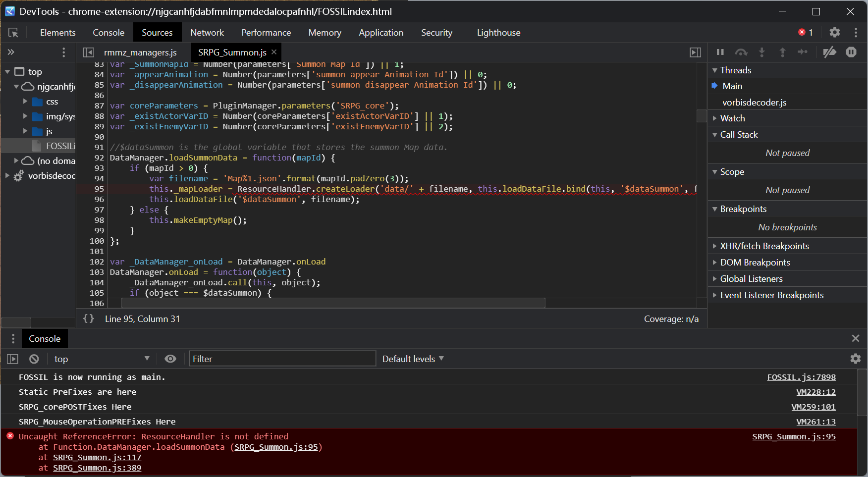Open the DevTools three-dot customize menu
The height and width of the screenshot is (477, 868).
856,32
